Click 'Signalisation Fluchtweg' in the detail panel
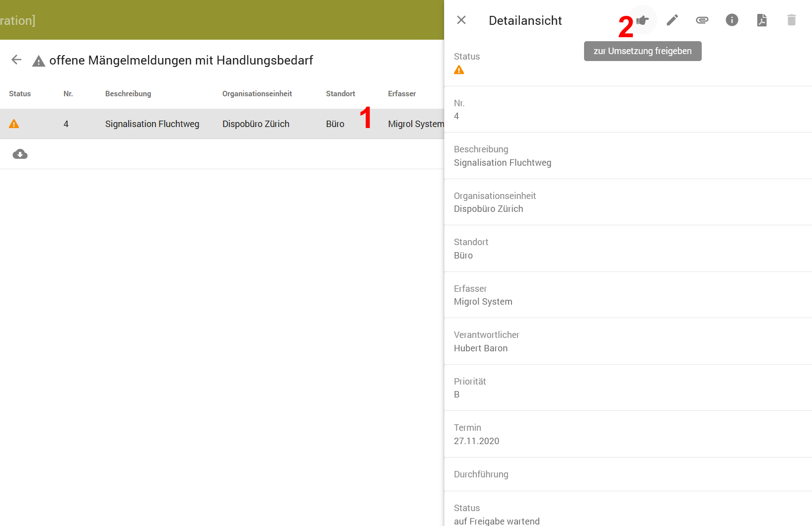 point(503,163)
